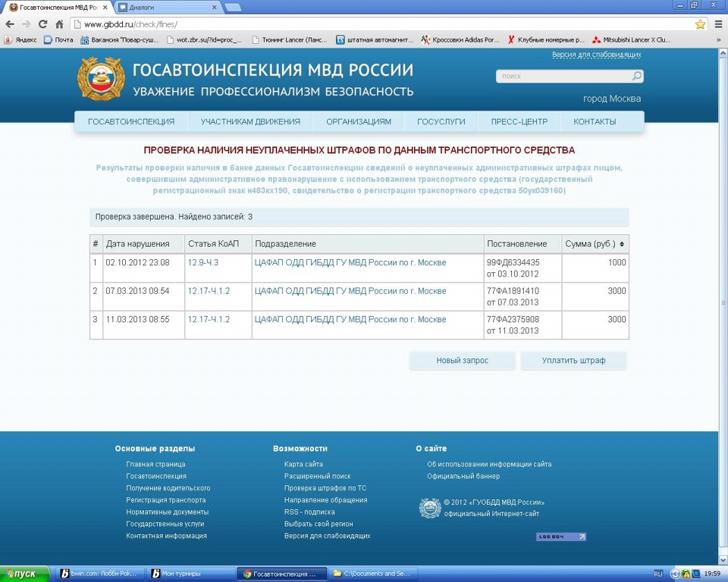
Task: Open article link 12.9-Ч.3
Action: (203, 263)
